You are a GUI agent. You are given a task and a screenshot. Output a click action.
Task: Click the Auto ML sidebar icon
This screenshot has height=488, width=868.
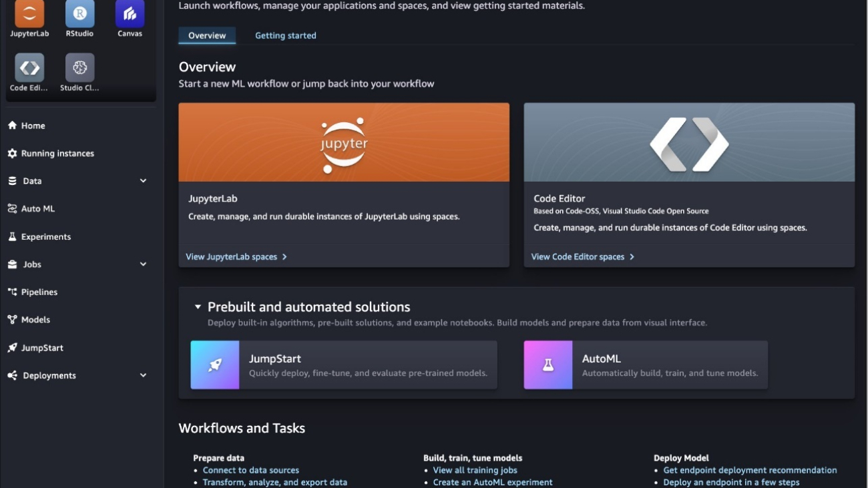[x=12, y=209]
